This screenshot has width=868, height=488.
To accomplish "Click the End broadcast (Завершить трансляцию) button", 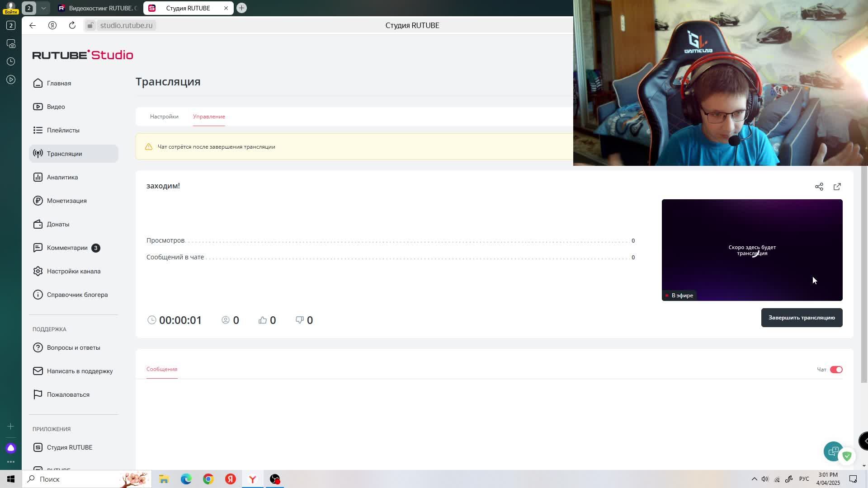I will click(801, 318).
